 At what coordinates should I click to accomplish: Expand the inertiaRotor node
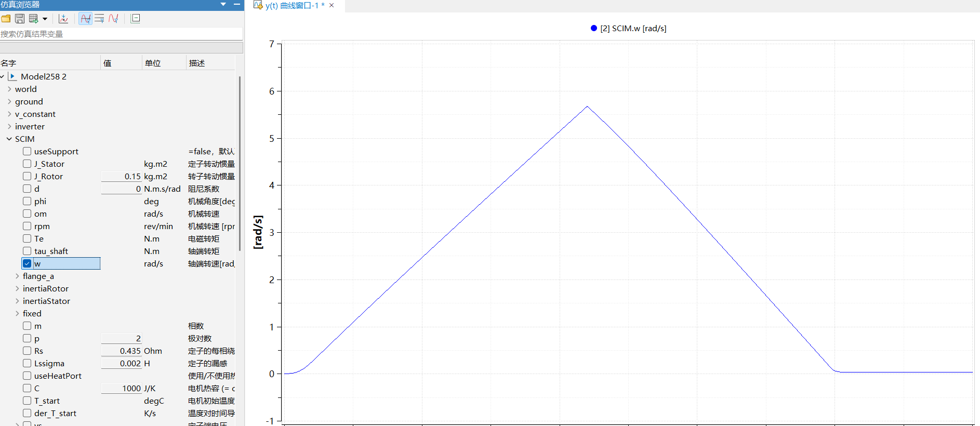point(17,288)
